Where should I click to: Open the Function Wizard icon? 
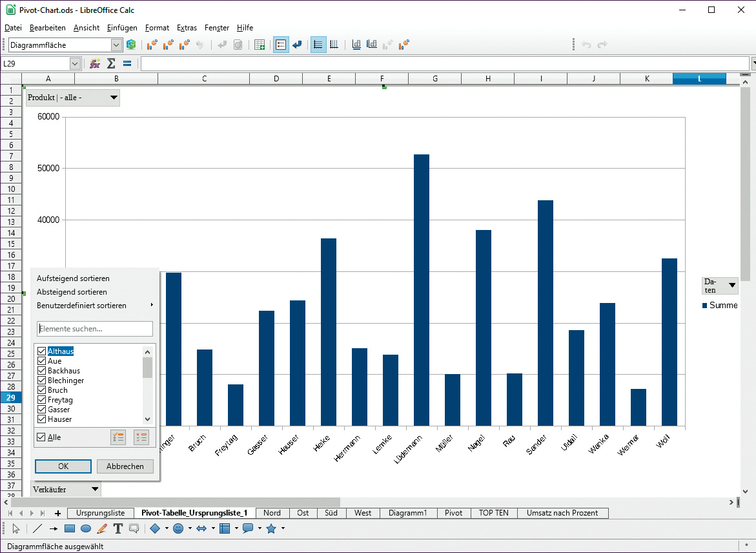pos(95,63)
